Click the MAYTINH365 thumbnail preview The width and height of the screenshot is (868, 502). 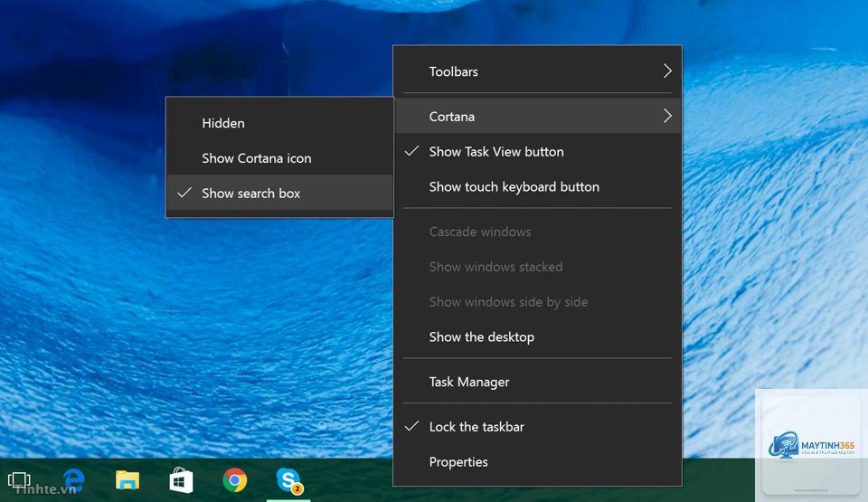811,445
